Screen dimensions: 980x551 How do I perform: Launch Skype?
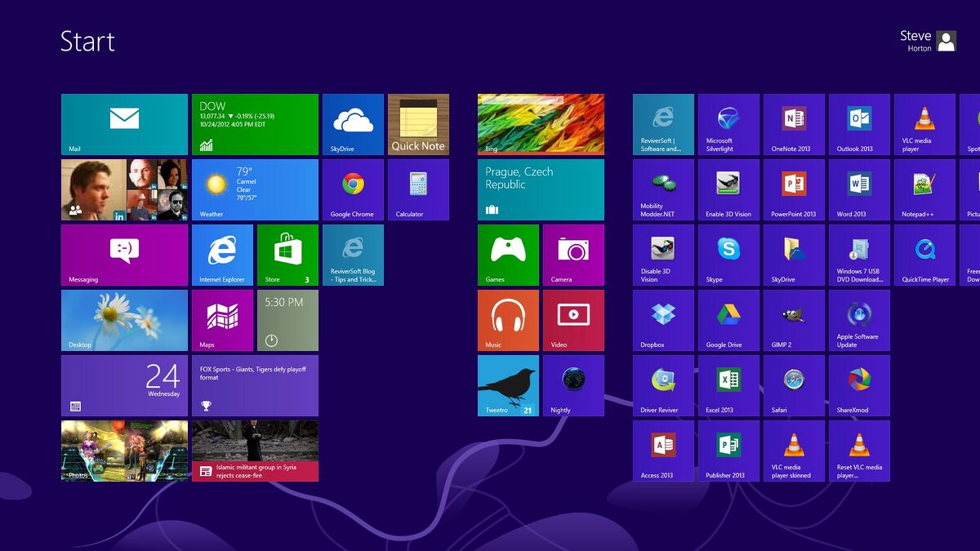[728, 255]
